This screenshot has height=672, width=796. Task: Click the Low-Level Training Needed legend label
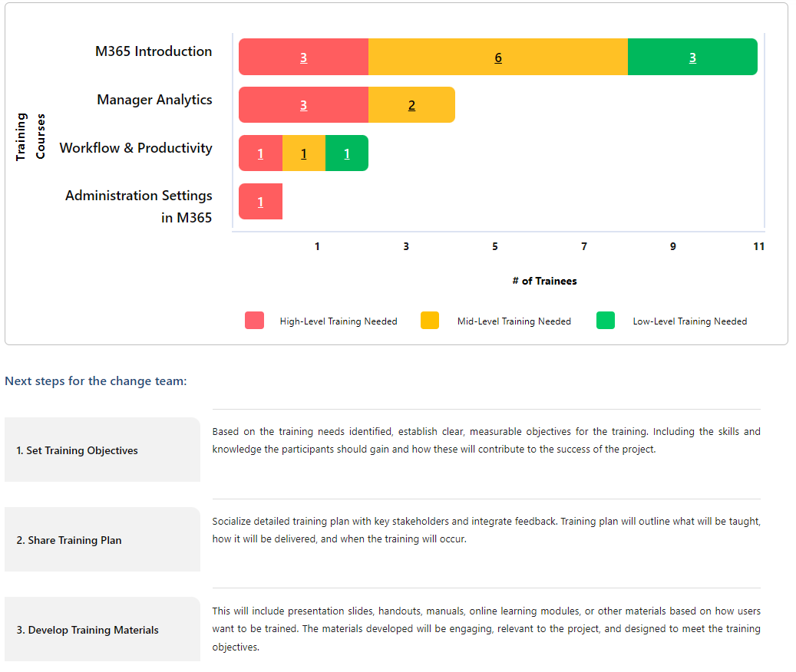pyautogui.click(x=690, y=321)
